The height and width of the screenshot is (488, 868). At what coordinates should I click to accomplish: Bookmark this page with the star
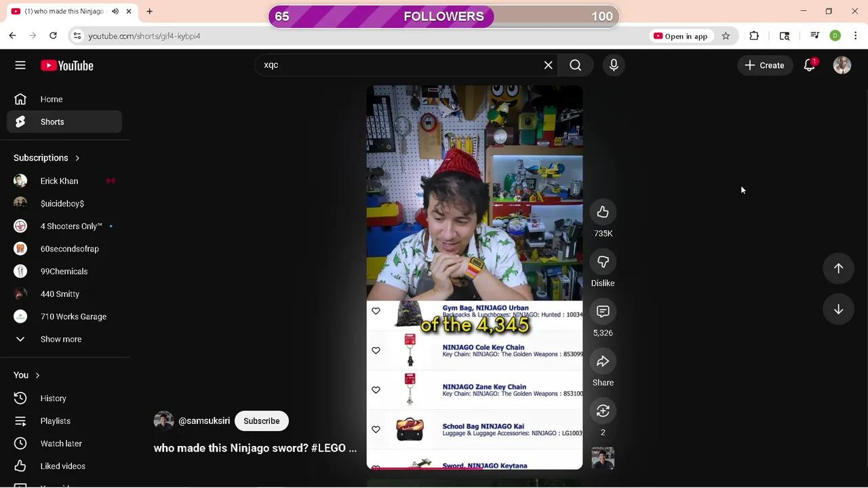point(726,36)
